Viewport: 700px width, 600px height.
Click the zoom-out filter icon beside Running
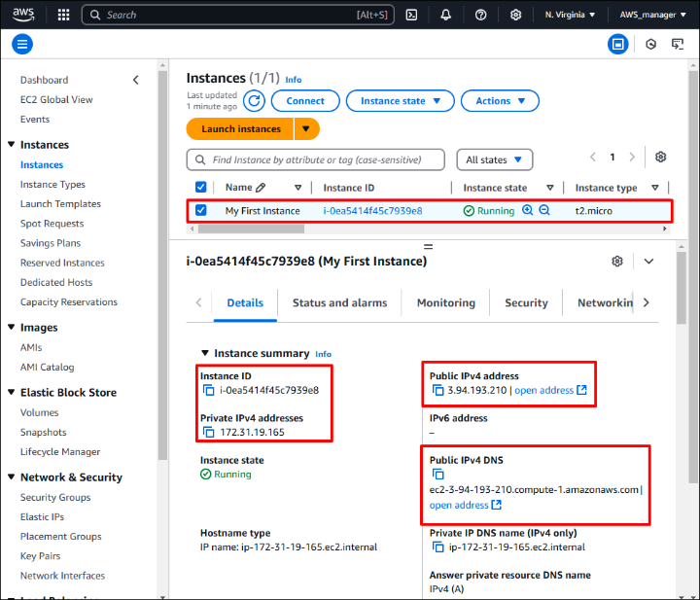pos(544,210)
